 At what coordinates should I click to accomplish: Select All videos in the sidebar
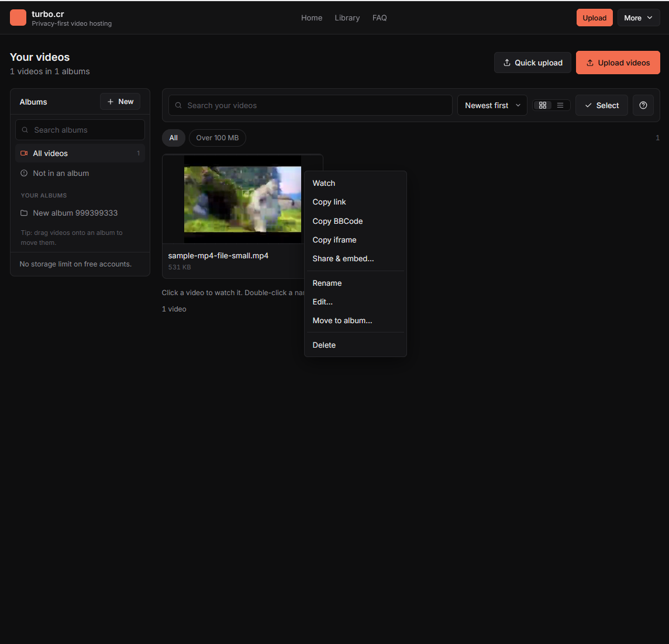80,153
